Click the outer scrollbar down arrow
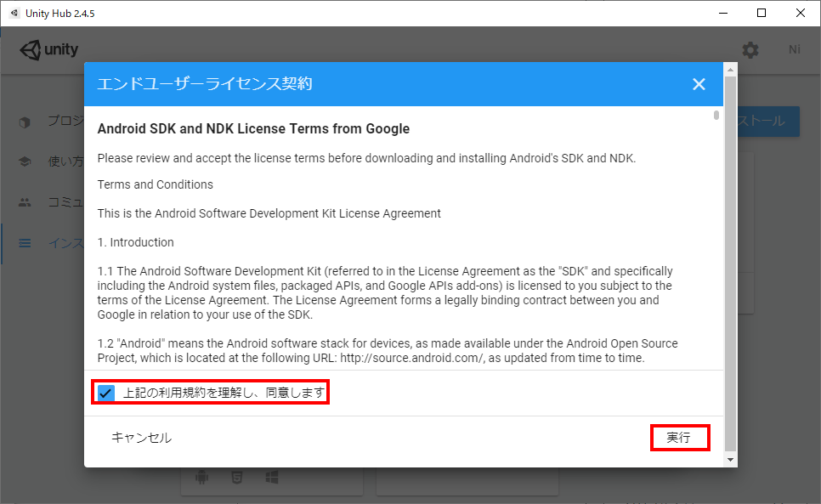 (730, 460)
